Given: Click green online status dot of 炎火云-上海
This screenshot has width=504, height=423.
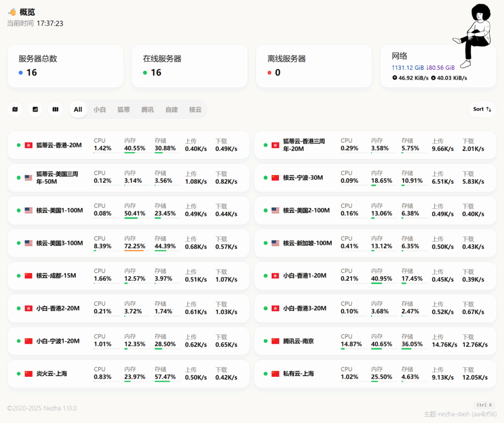Looking at the screenshot, I should point(19,374).
